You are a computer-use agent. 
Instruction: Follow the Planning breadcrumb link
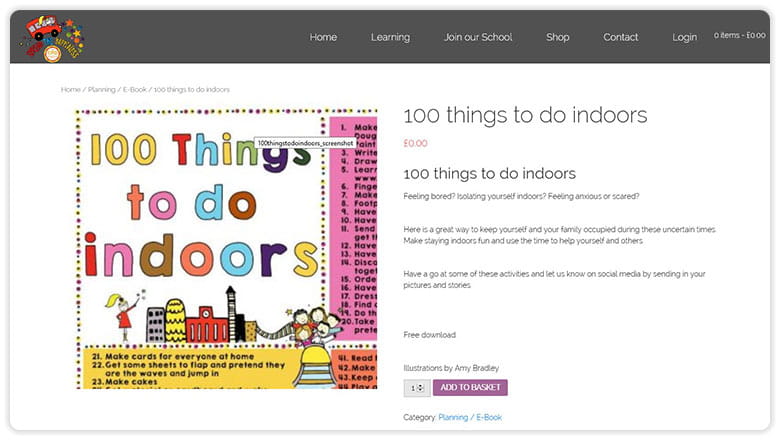(101, 89)
